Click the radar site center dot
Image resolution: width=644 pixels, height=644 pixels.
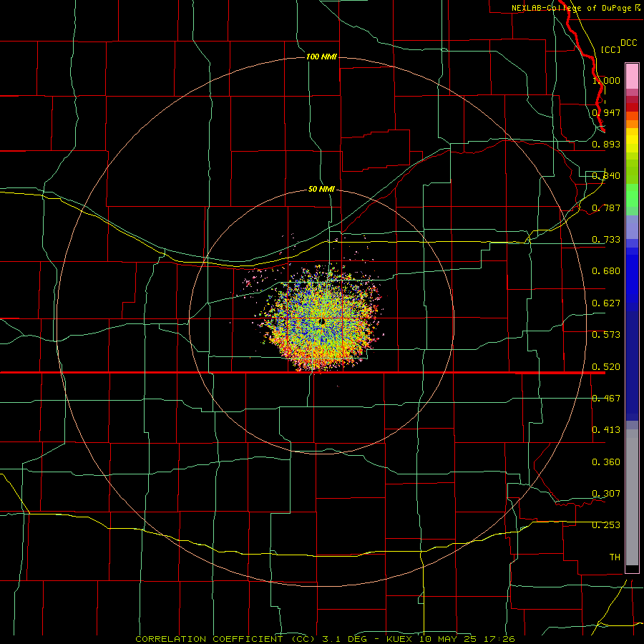click(322, 321)
